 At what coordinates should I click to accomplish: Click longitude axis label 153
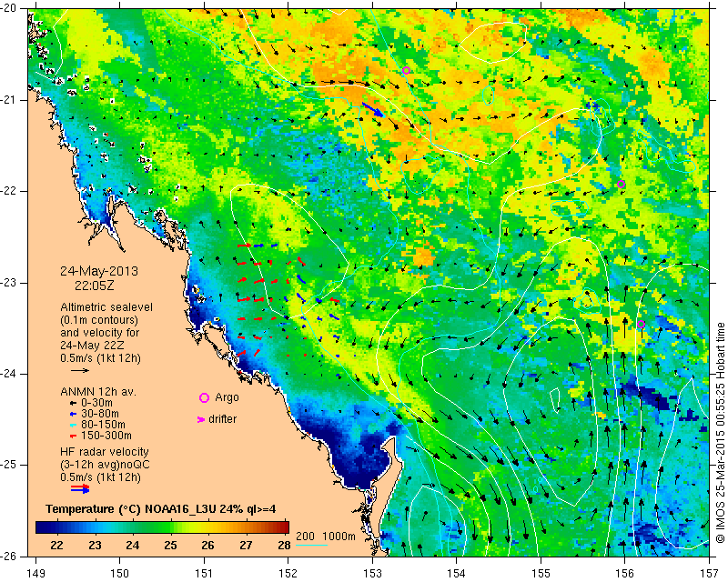click(373, 574)
